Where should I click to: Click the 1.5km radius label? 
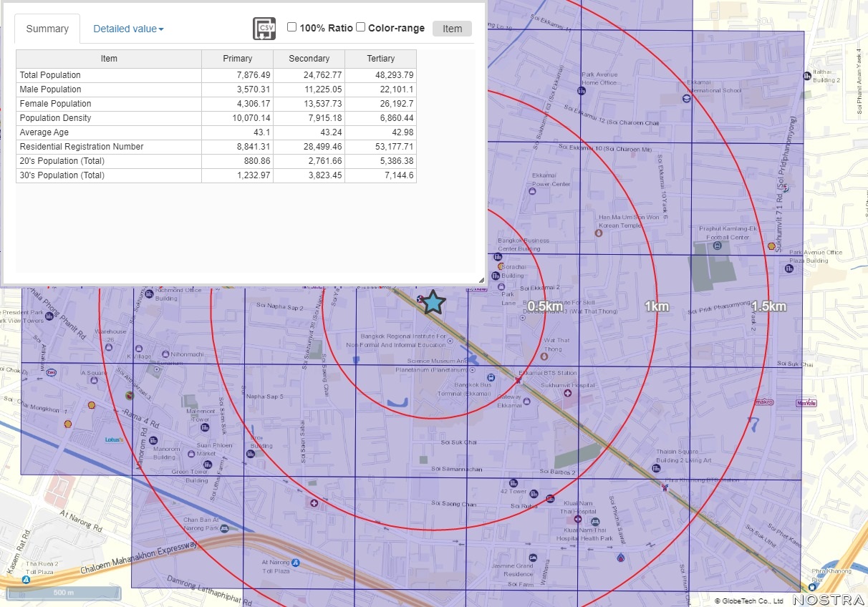[768, 306]
